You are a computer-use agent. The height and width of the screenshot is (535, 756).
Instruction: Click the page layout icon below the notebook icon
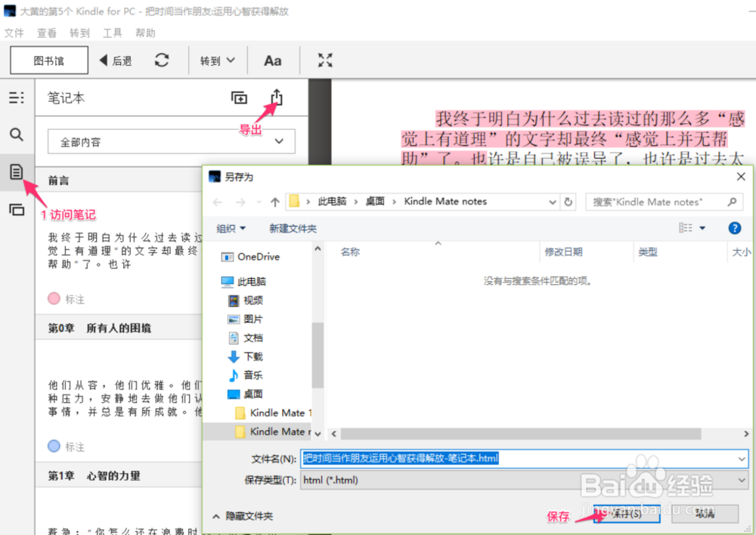[16, 209]
